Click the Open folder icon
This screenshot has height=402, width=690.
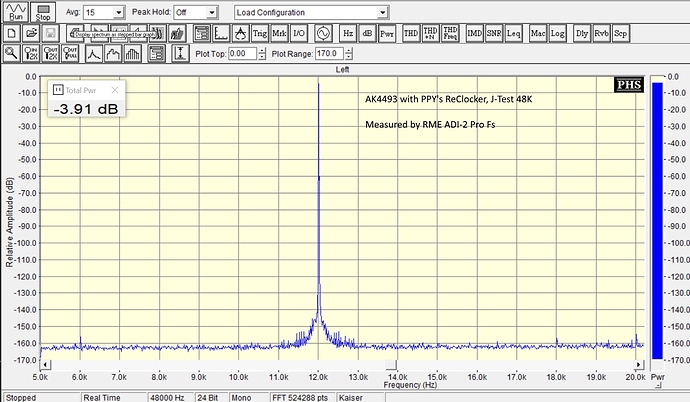tap(29, 33)
